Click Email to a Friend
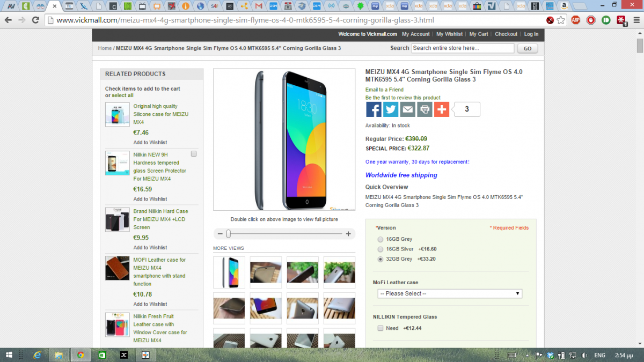 pyautogui.click(x=384, y=90)
